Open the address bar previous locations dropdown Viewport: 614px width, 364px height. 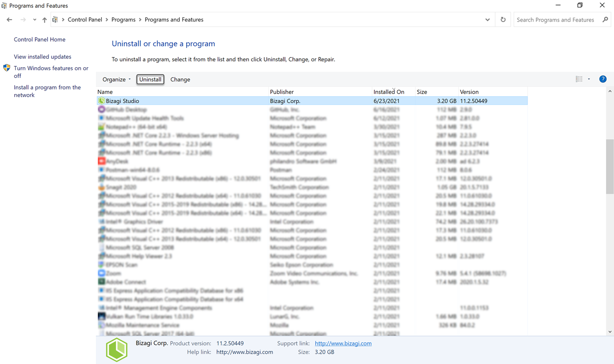[487, 20]
